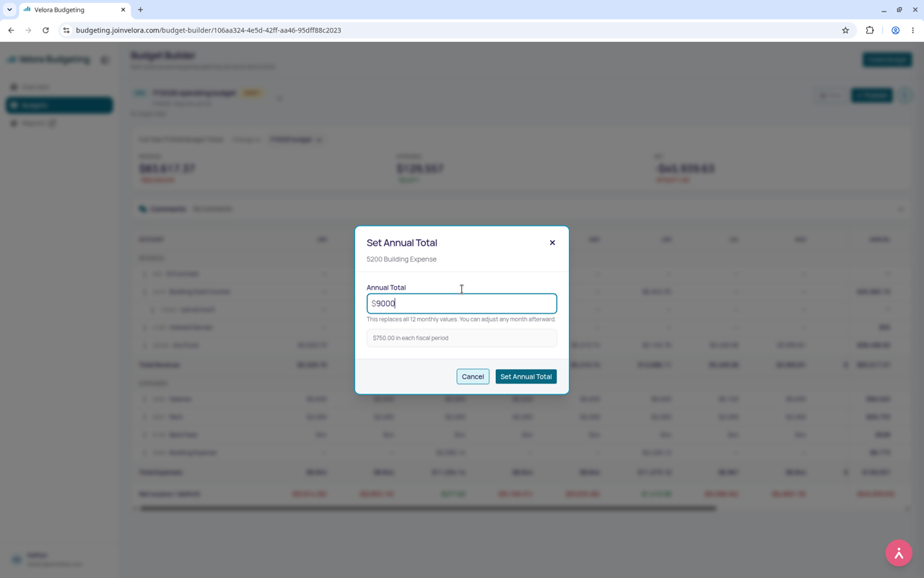Screen dimensions: 924x578
Task: Reload the page with browser refresh icon
Action: [45, 30]
